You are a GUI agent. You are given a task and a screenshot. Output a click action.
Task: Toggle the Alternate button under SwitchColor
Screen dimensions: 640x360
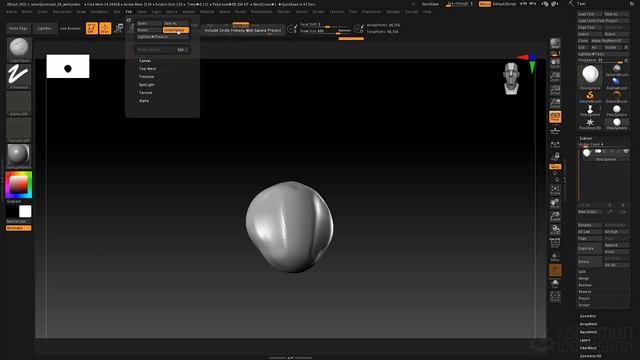pyautogui.click(x=19, y=228)
